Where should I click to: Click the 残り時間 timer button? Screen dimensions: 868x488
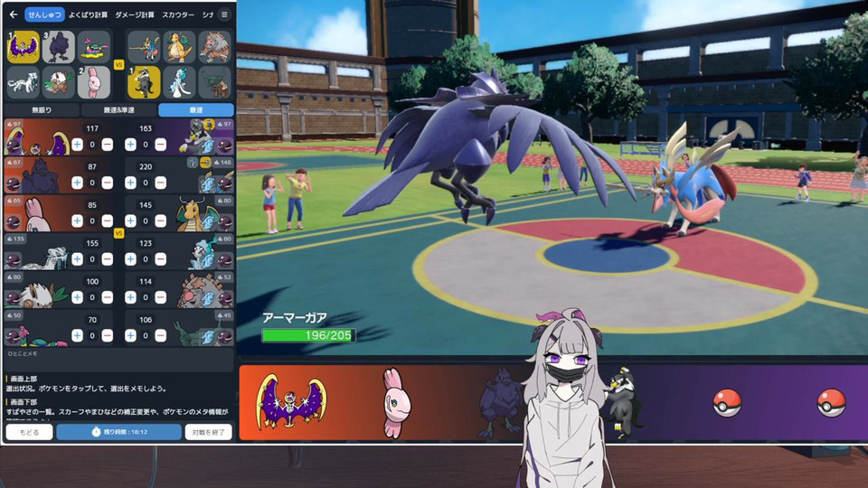click(119, 432)
